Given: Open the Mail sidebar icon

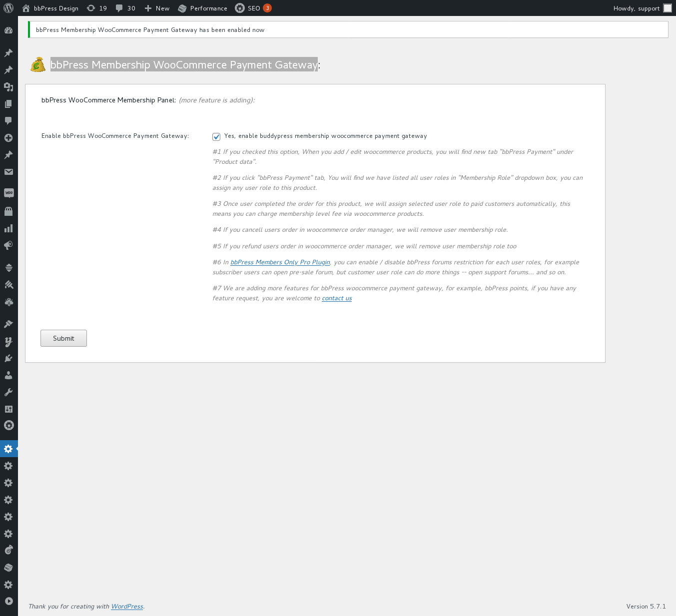Looking at the screenshot, I should point(8,172).
